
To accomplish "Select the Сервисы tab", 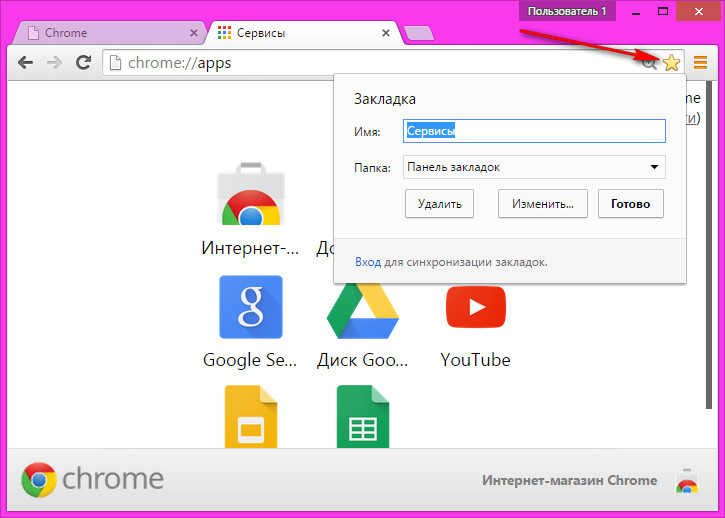I will click(302, 33).
